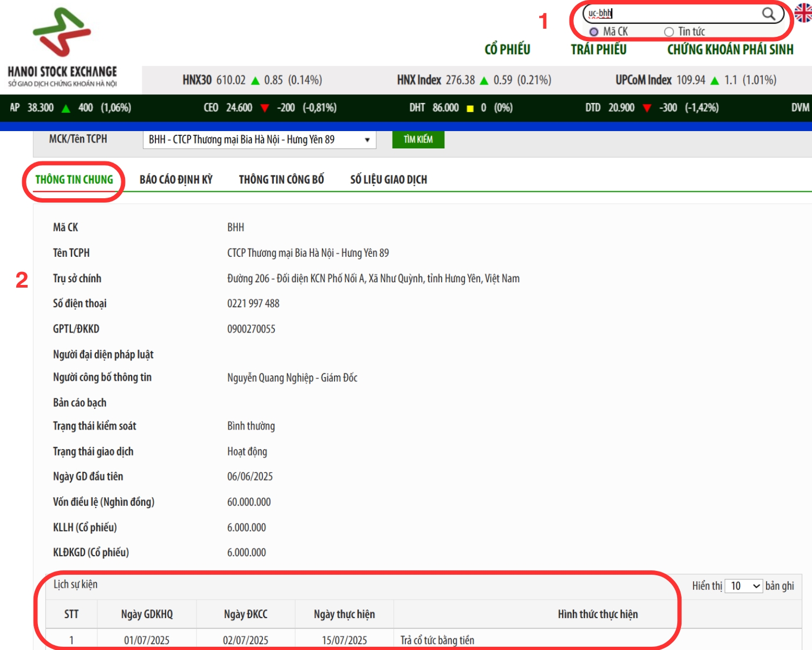Click the magnifying glass search icon
The width and height of the screenshot is (812, 650).
pos(768,14)
